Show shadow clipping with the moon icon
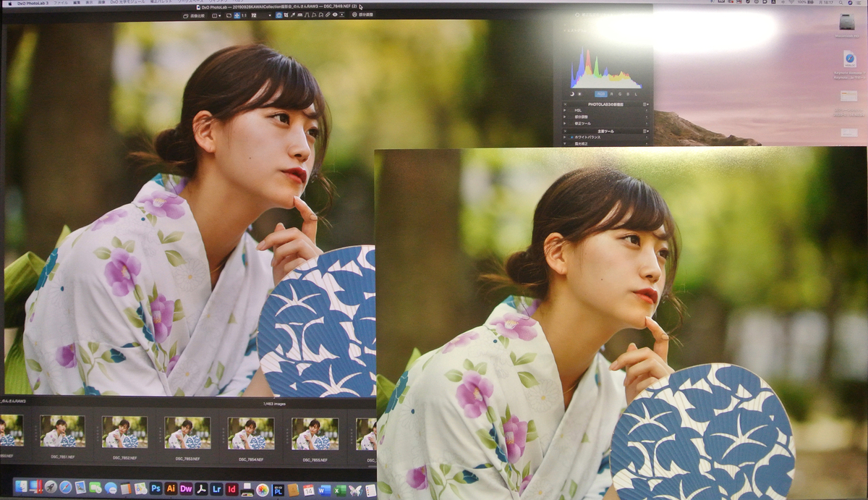868x500 pixels. point(572,94)
